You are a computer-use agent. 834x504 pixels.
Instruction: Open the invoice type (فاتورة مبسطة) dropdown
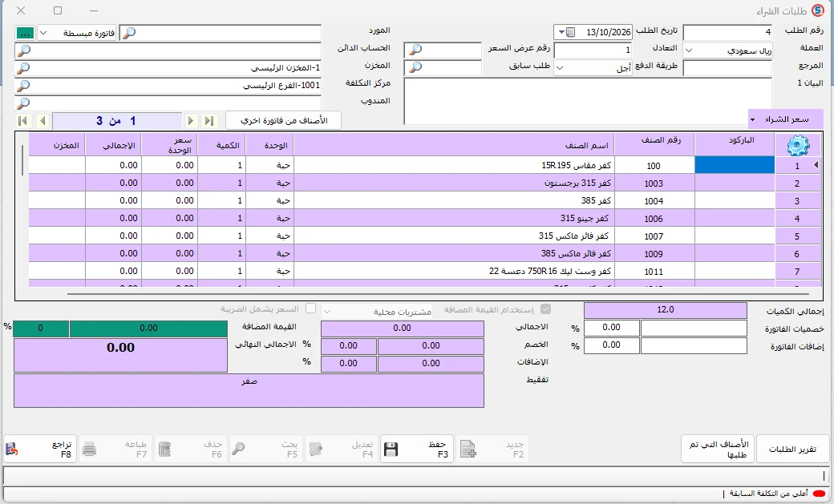(x=43, y=33)
